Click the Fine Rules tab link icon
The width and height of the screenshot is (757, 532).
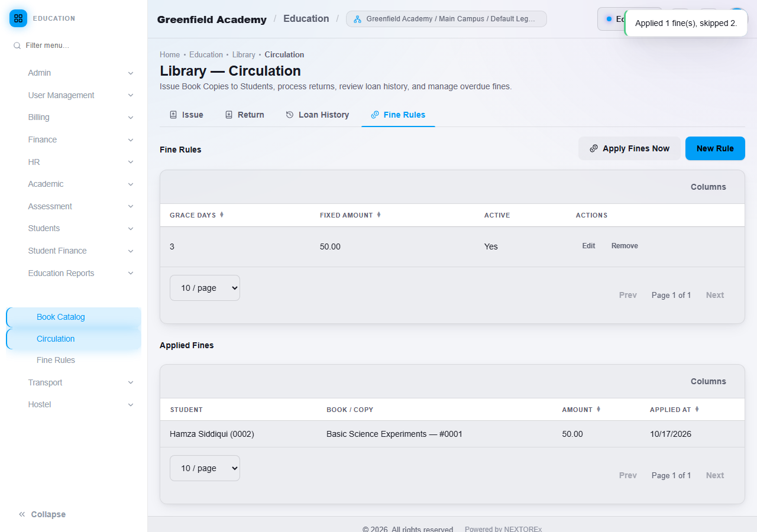click(x=375, y=115)
